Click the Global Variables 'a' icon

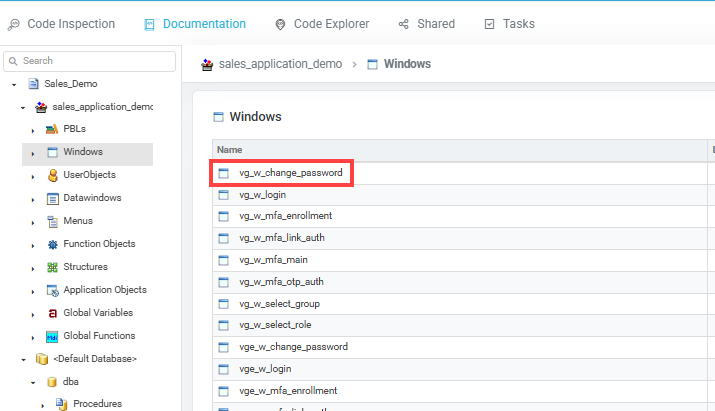(x=52, y=313)
